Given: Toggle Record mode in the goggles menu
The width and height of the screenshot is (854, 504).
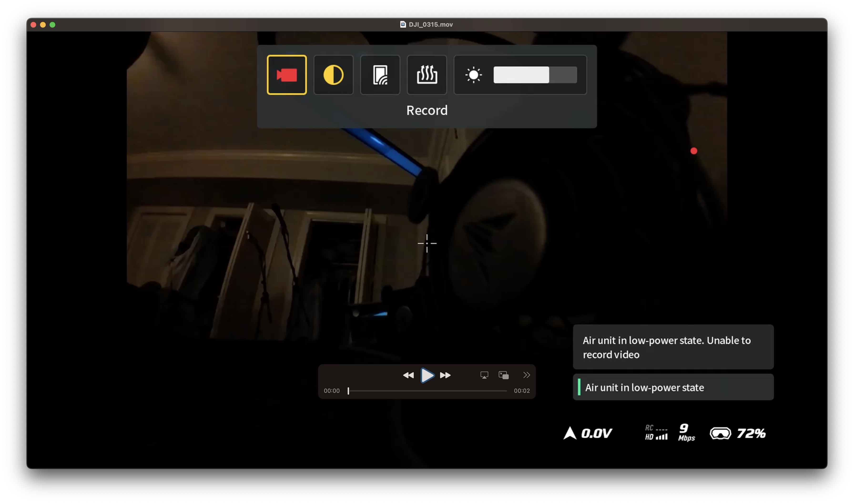Looking at the screenshot, I should tap(287, 75).
